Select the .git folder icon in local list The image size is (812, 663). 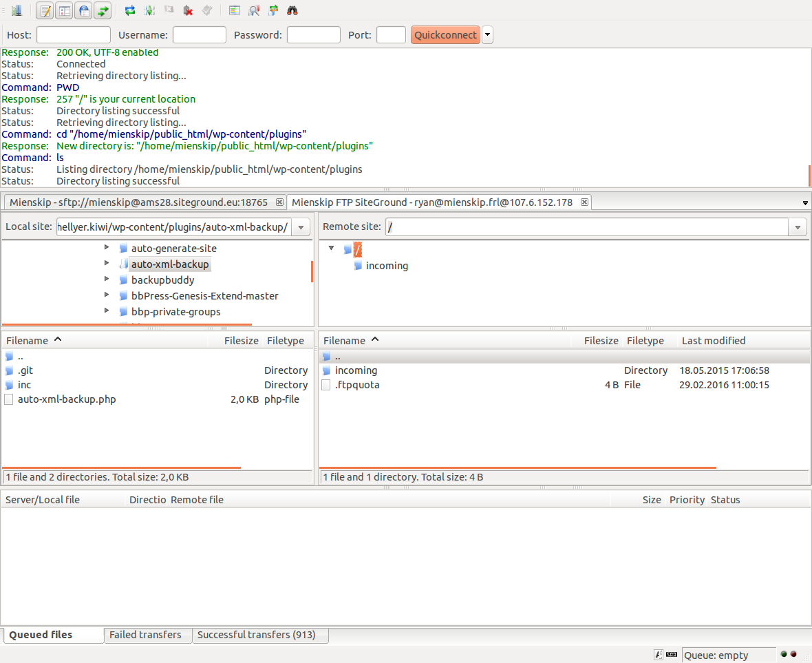[9, 370]
